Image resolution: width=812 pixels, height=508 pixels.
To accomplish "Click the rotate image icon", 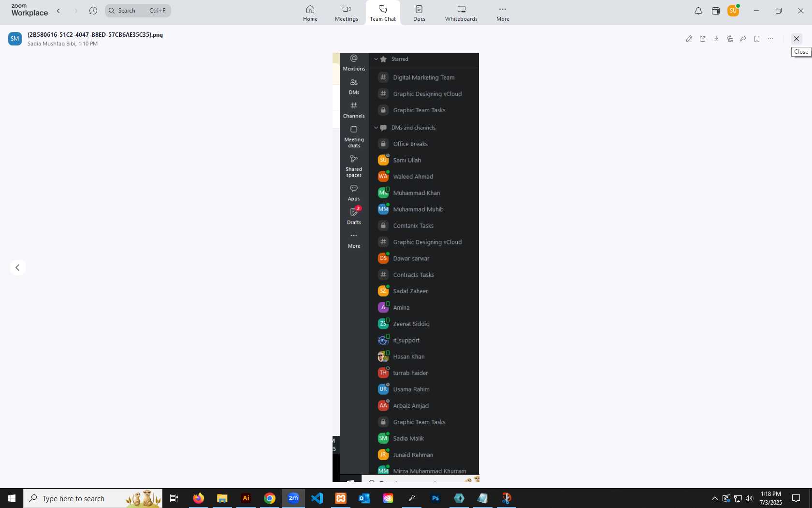I will (x=730, y=39).
